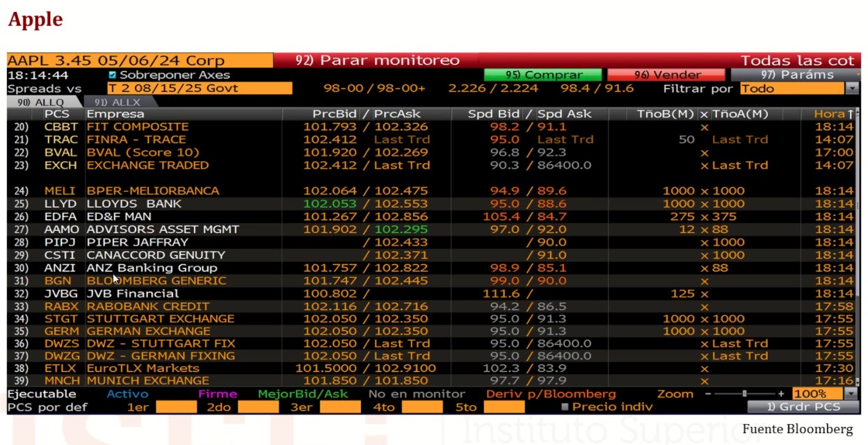Select the BVAL (Score 10) row
The image size is (868, 445).
pos(431,153)
